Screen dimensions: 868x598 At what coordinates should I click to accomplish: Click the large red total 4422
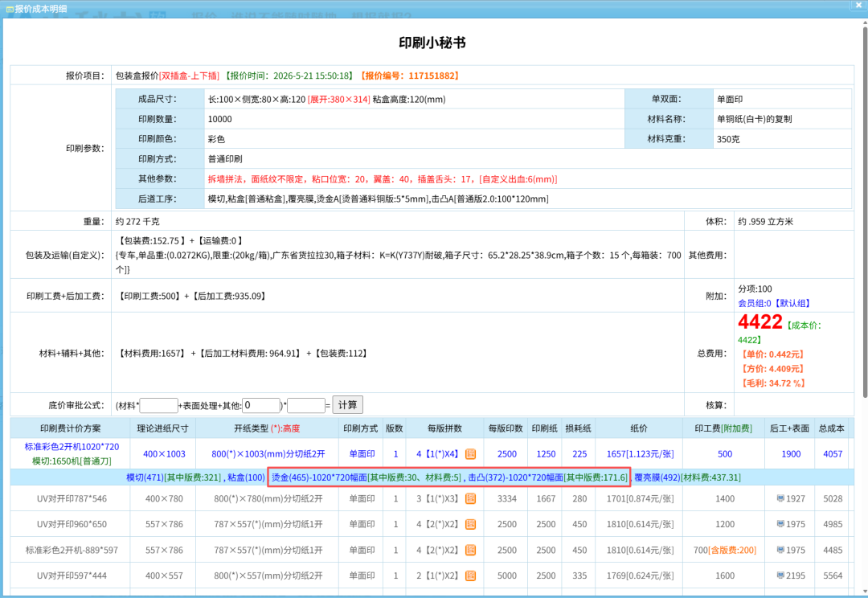tap(760, 322)
